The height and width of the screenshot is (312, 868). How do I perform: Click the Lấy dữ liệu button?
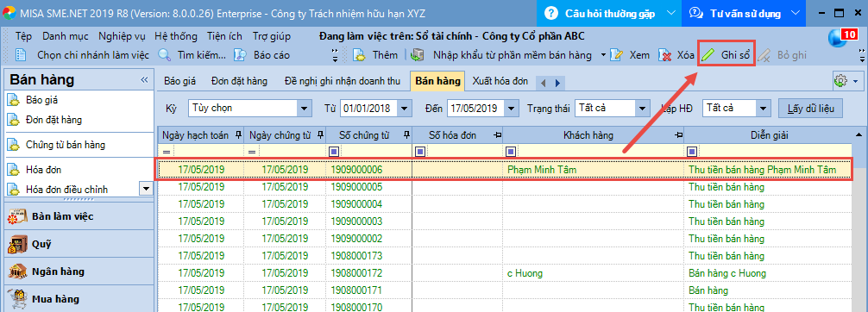[x=810, y=108]
